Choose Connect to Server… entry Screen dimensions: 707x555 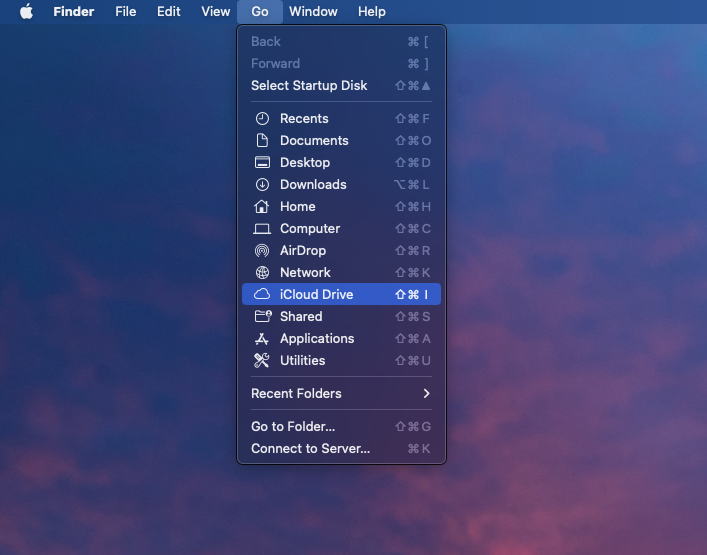click(341, 449)
